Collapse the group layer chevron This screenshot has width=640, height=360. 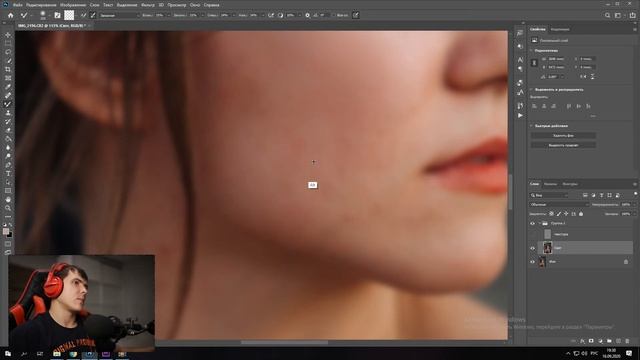pos(540,223)
